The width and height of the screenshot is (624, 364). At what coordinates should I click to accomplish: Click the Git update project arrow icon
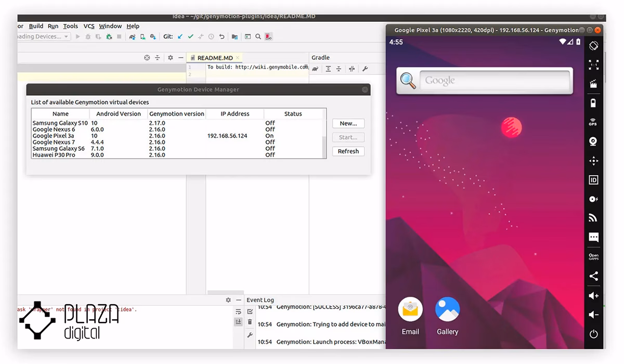[180, 36]
